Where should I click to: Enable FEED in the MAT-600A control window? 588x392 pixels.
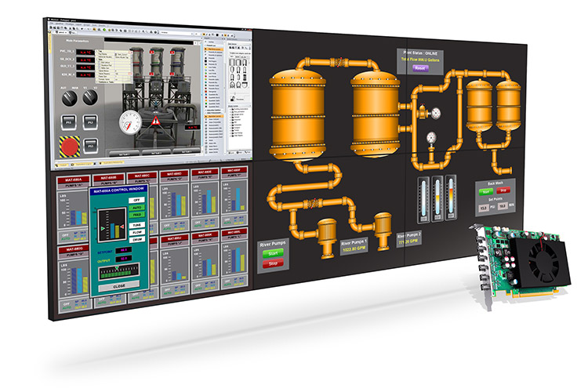[x=137, y=214]
